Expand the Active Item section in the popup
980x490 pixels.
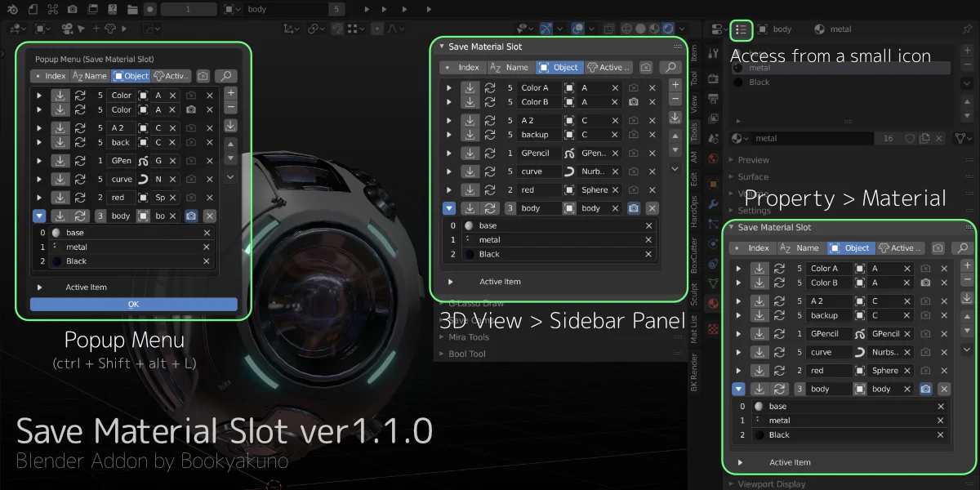click(x=41, y=287)
